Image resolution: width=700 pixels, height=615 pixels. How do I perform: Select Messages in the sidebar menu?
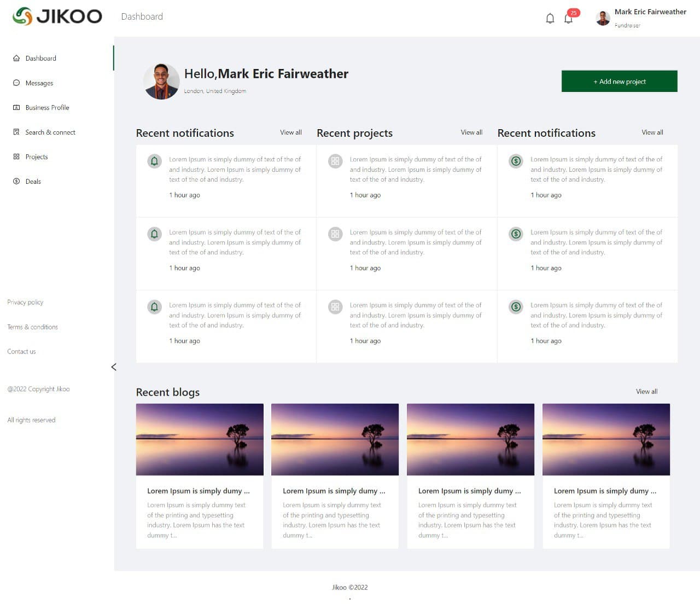point(39,83)
